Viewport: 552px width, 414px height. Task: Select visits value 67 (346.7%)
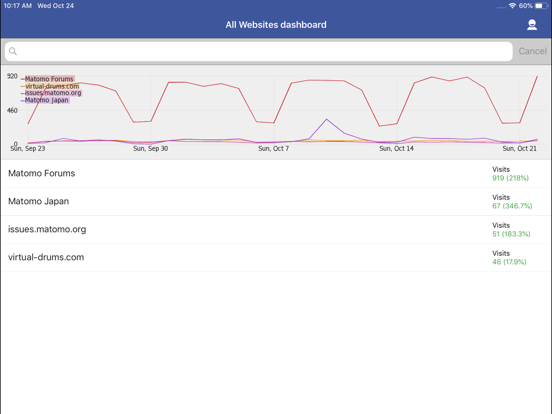coord(512,206)
